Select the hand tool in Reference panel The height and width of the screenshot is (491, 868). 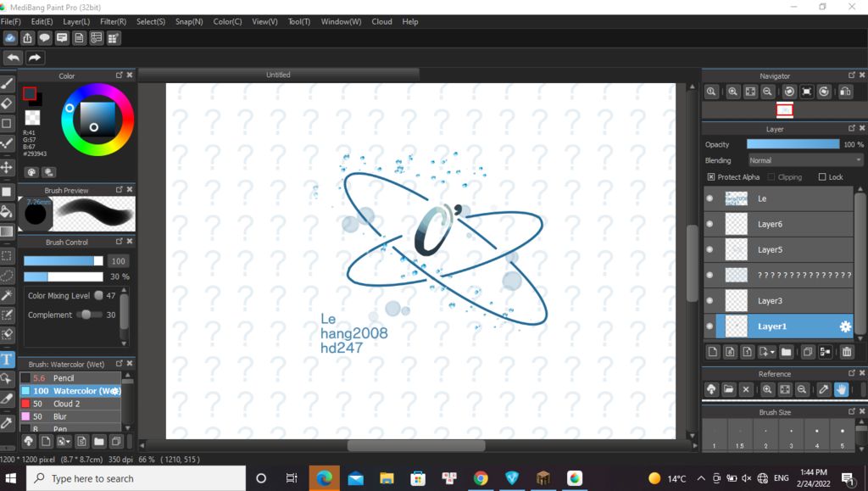[x=841, y=390]
